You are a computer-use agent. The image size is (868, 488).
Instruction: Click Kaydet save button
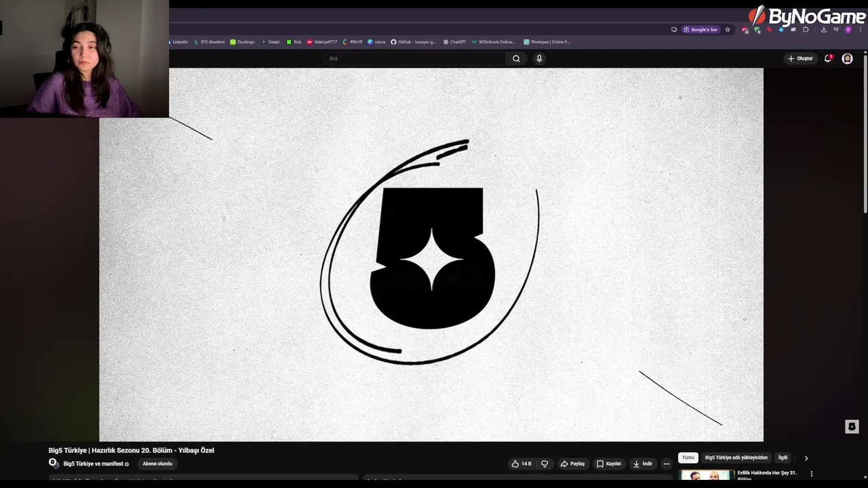609,464
